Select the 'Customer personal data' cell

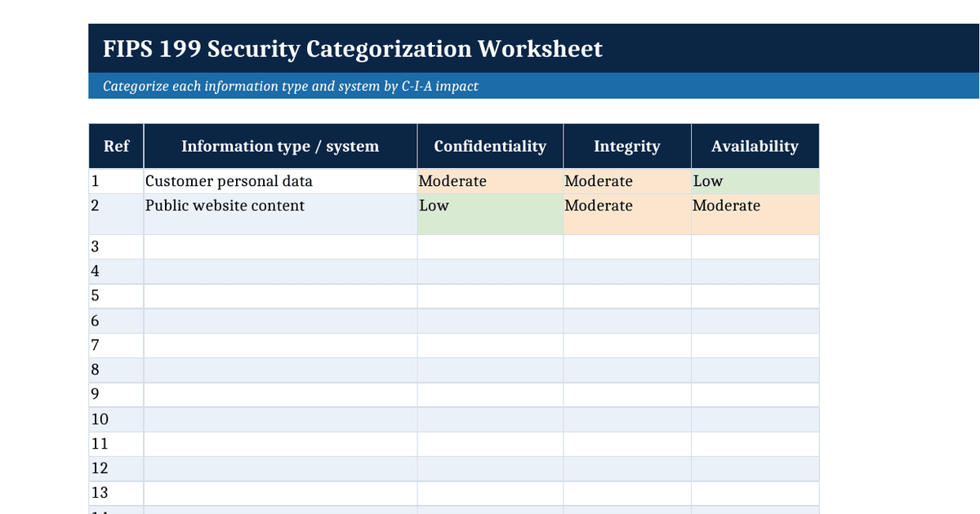point(280,181)
